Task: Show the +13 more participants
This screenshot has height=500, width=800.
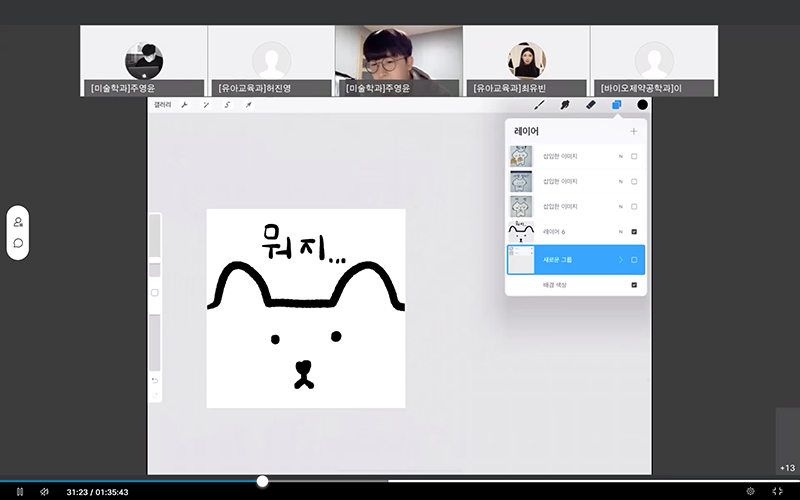Action: click(x=787, y=467)
